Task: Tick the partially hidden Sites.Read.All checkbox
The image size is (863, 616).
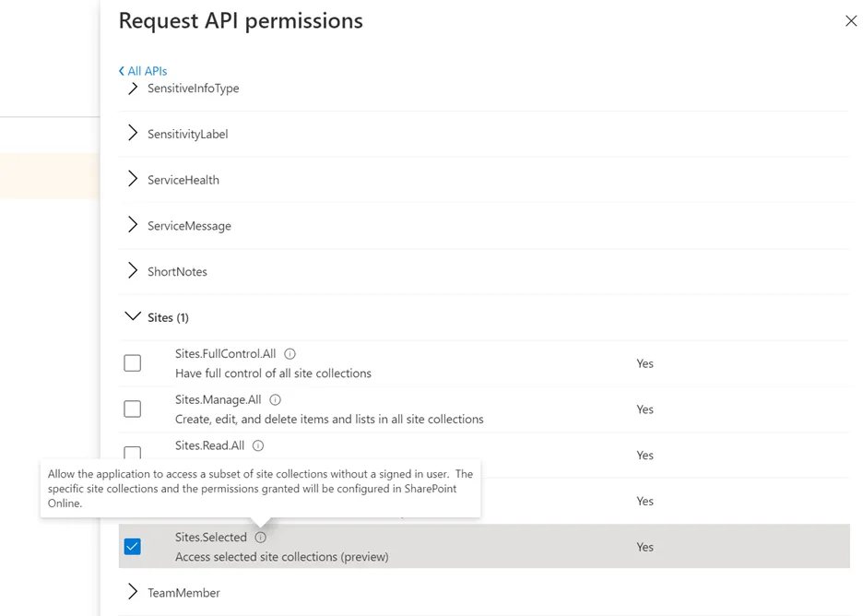Action: point(133,452)
